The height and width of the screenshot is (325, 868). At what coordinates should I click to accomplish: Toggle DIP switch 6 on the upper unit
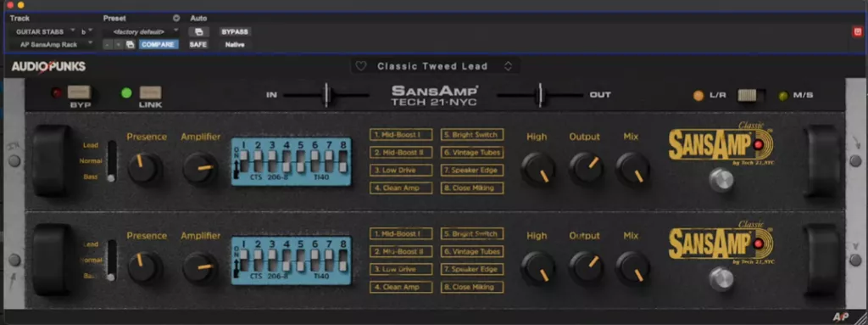point(315,161)
